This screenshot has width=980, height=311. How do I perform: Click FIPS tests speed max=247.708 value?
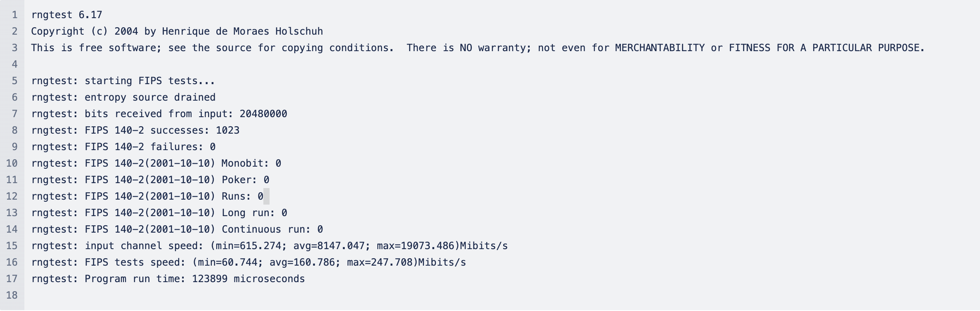[x=380, y=262]
